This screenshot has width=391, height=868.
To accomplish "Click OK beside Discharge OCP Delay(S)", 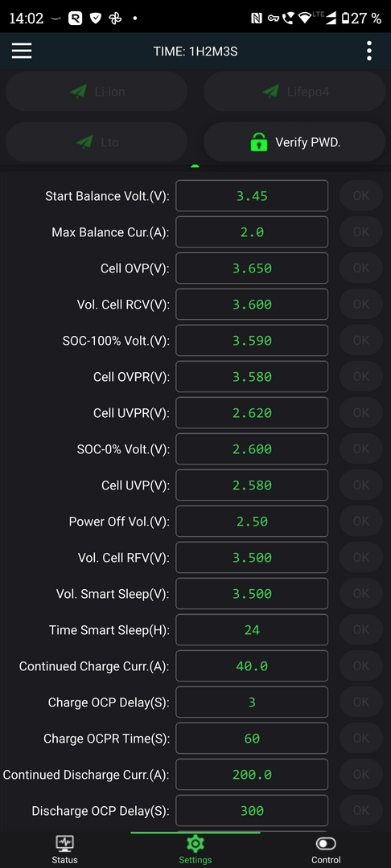I will tap(361, 810).
